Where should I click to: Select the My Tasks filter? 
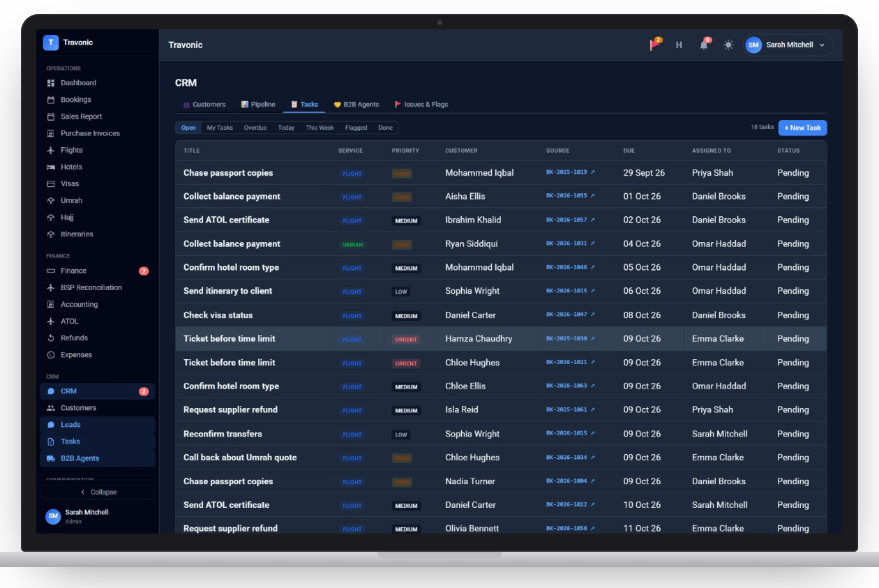coord(220,128)
